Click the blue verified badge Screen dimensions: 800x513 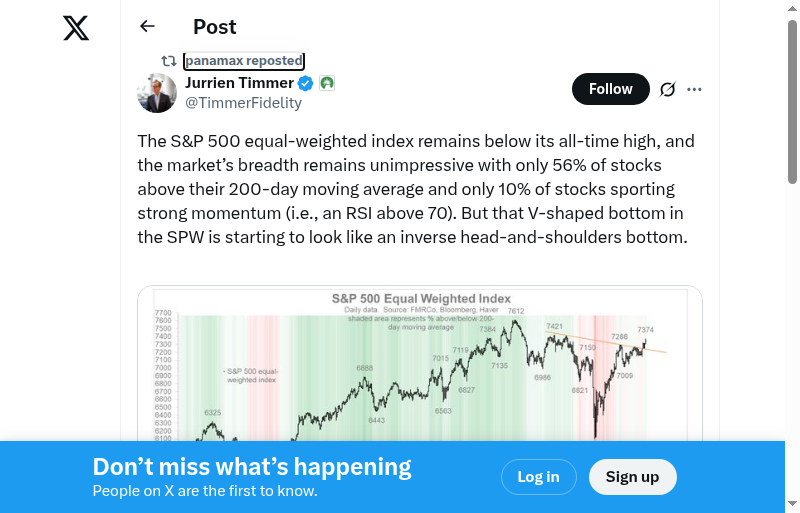point(307,83)
